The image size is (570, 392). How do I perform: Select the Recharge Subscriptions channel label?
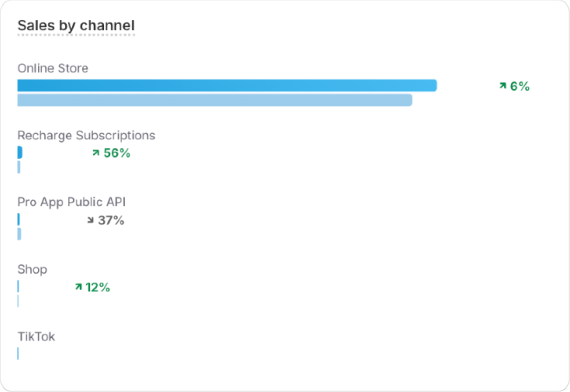(x=86, y=135)
